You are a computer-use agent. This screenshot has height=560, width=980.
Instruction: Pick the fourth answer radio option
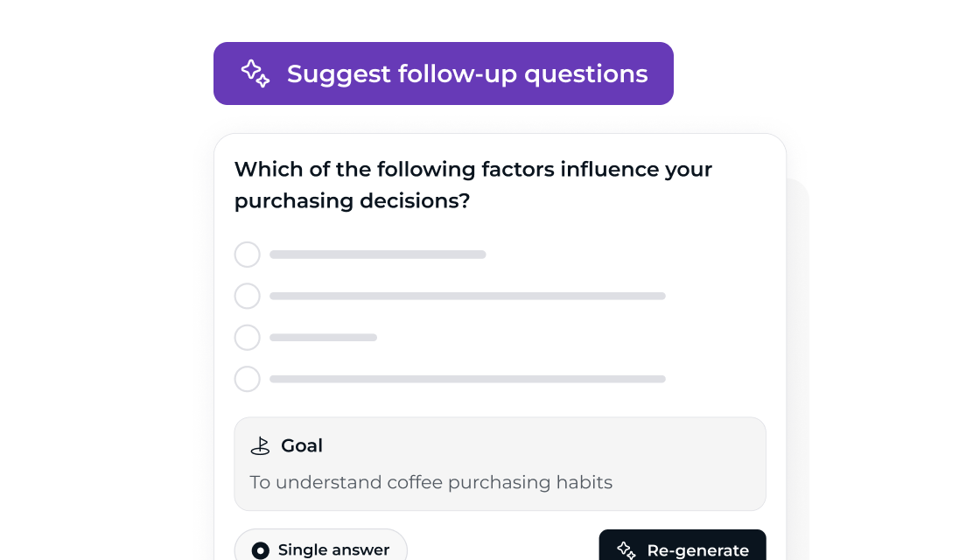248,379
